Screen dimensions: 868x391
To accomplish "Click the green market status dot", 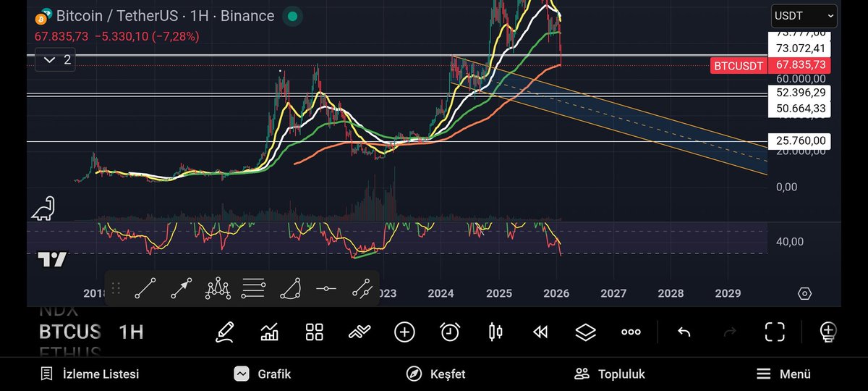I will pyautogui.click(x=292, y=16).
